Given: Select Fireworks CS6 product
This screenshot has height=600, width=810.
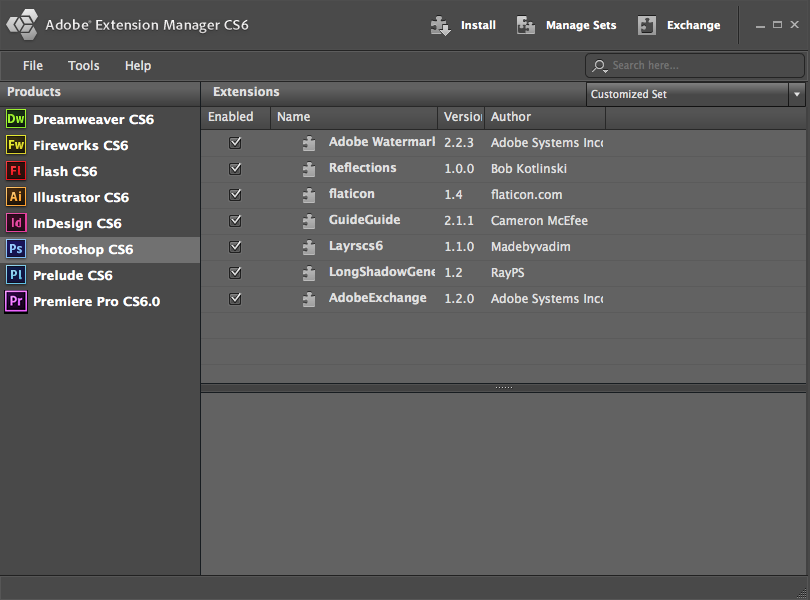Looking at the screenshot, I should pos(100,145).
